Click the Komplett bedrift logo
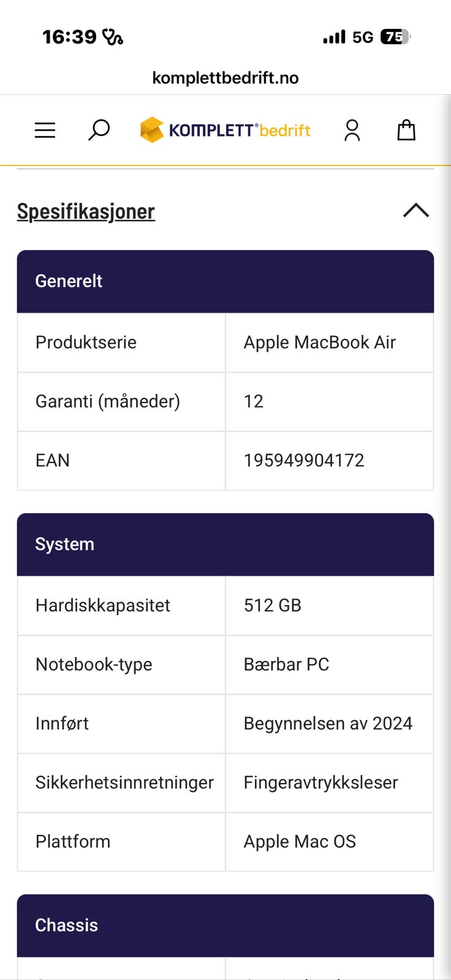This screenshot has height=980, width=451. click(x=225, y=130)
